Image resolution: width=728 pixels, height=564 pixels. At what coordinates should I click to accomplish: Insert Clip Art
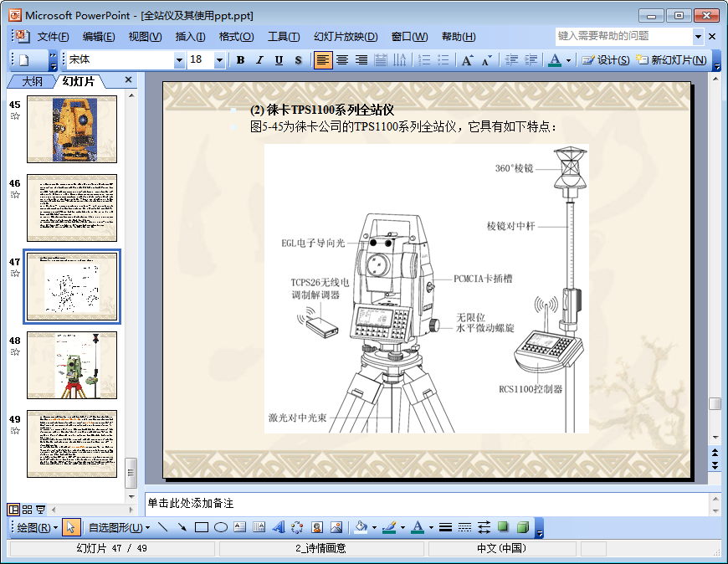click(317, 527)
